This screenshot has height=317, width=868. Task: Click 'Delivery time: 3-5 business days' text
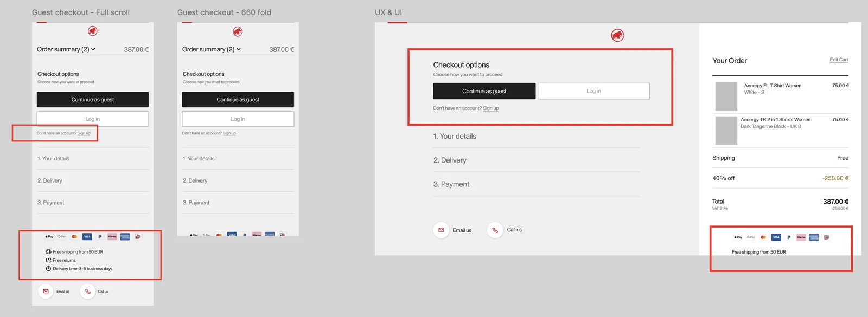tap(82, 269)
